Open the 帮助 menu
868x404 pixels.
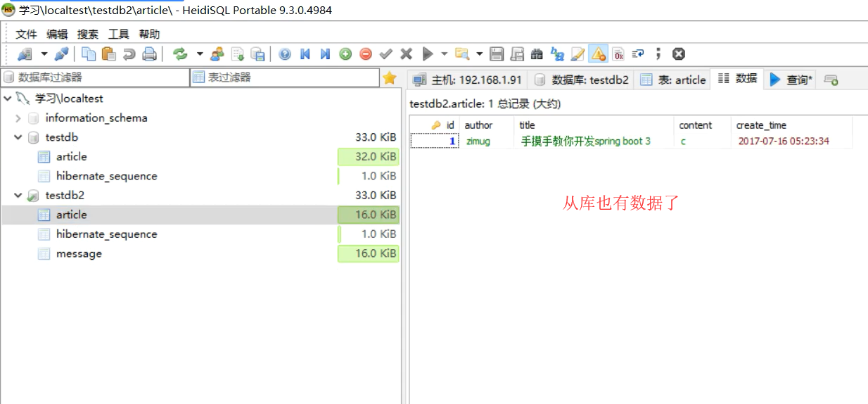pos(150,34)
